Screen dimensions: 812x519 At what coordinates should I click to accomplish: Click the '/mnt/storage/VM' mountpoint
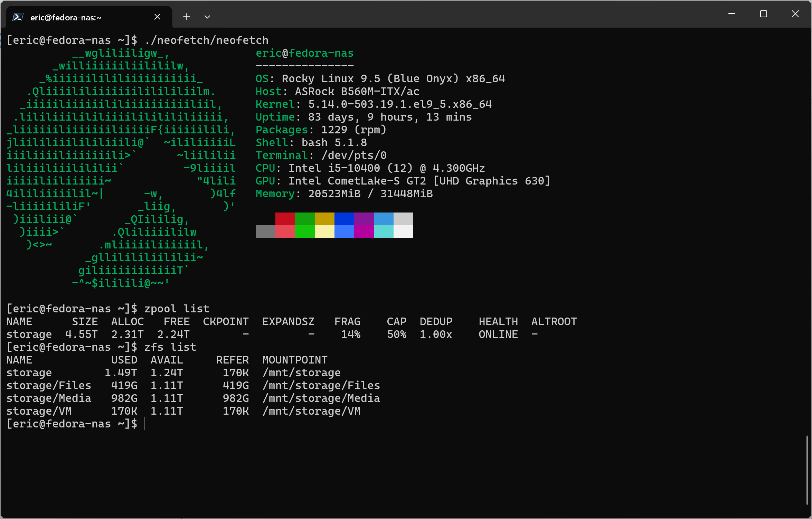pyautogui.click(x=311, y=411)
